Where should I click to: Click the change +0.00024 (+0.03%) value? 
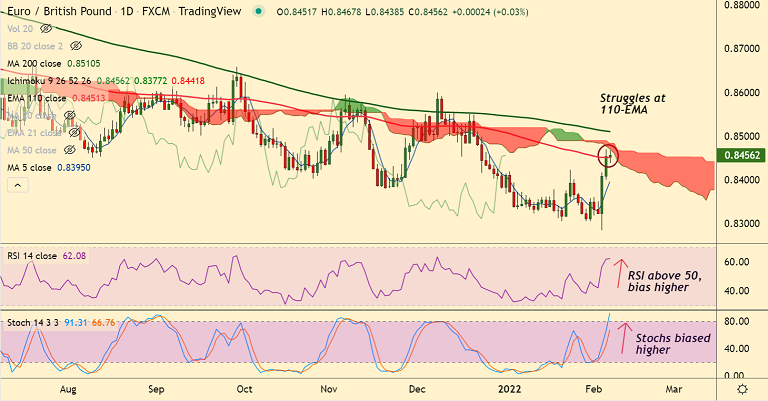[x=490, y=12]
